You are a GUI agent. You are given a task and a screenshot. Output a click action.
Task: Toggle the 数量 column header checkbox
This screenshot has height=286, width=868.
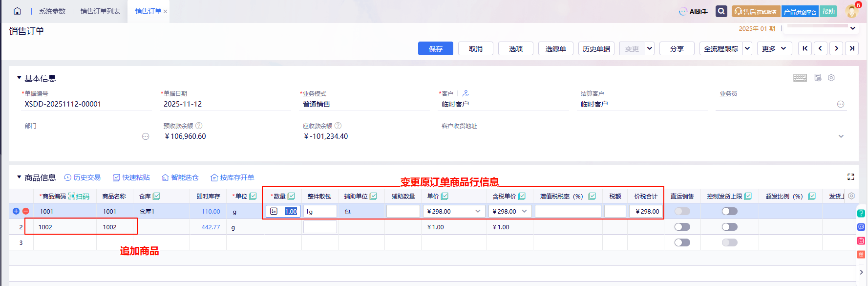click(292, 196)
